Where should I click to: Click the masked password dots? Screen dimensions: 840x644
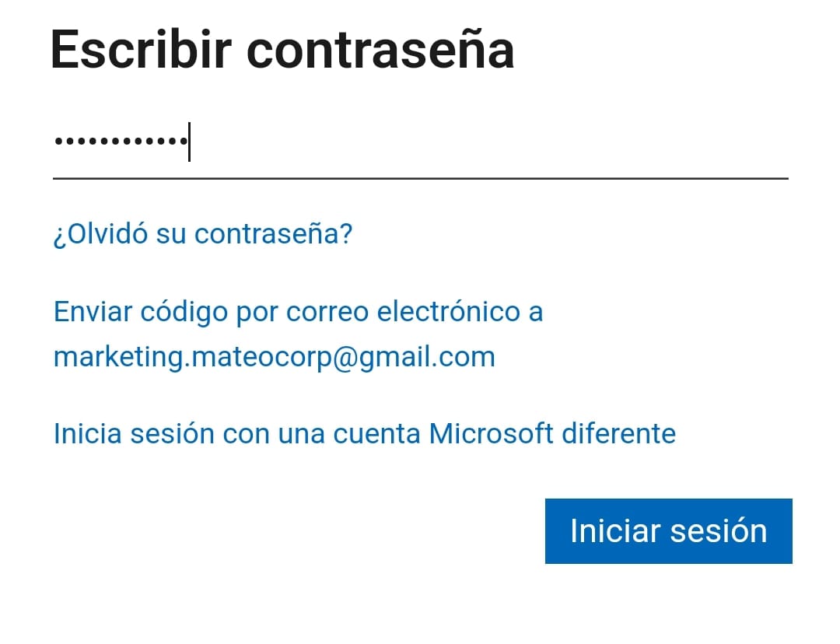tap(121, 142)
